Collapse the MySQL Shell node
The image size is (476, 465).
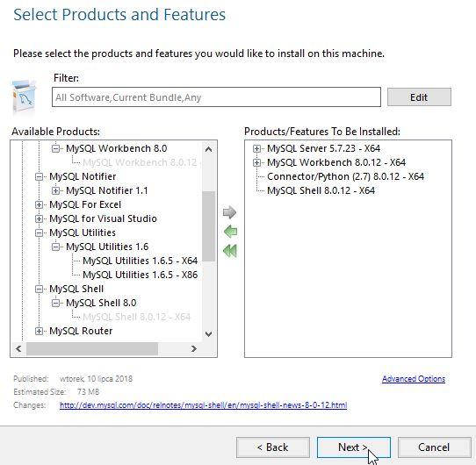[x=39, y=289]
